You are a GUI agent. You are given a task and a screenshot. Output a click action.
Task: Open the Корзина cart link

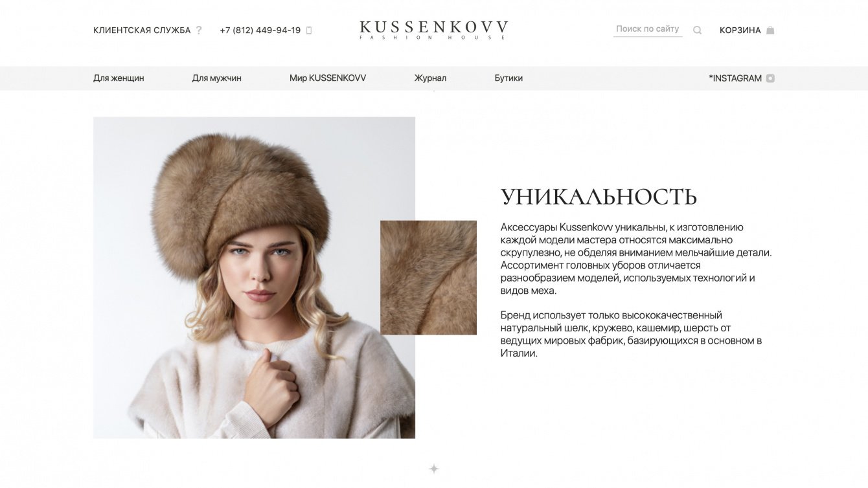(x=740, y=30)
